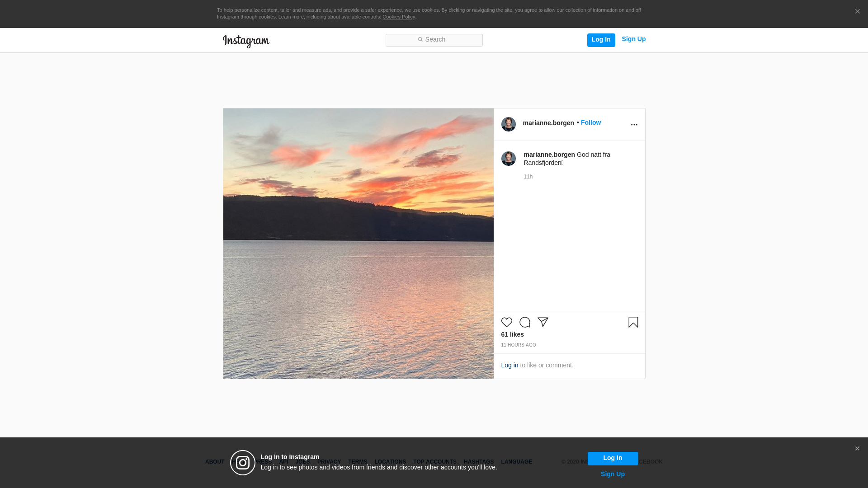Viewport: 868px width, 488px height.
Task: Open the ABOUT footer link
Action: coord(214,462)
